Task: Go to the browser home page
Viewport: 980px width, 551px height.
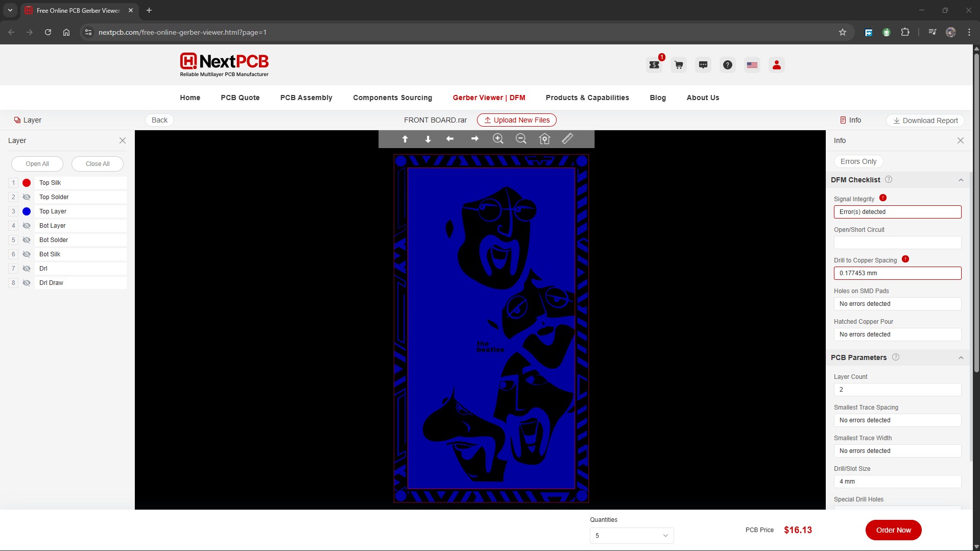Action: click(66, 32)
